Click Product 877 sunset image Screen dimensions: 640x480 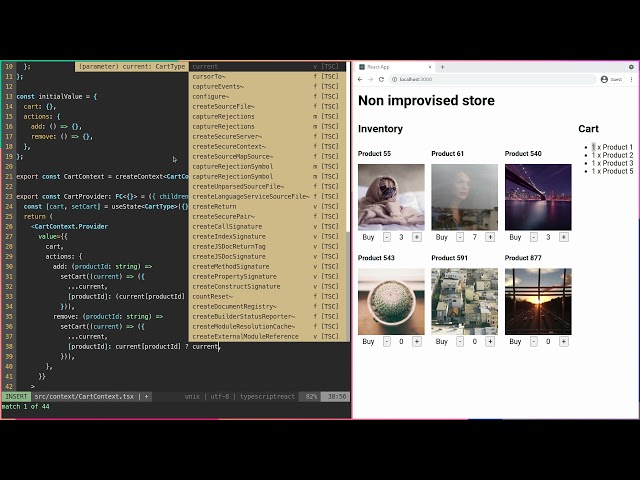click(x=538, y=302)
